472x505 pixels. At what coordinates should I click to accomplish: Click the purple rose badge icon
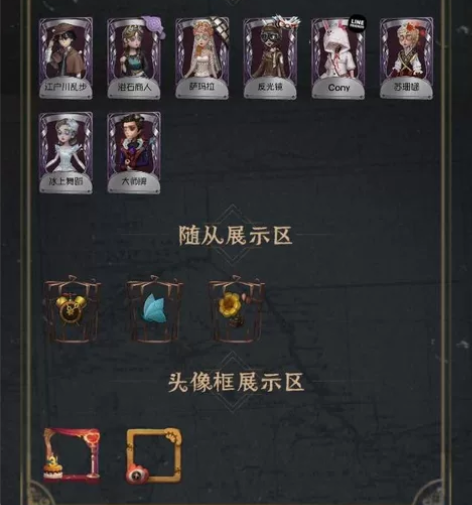154,25
